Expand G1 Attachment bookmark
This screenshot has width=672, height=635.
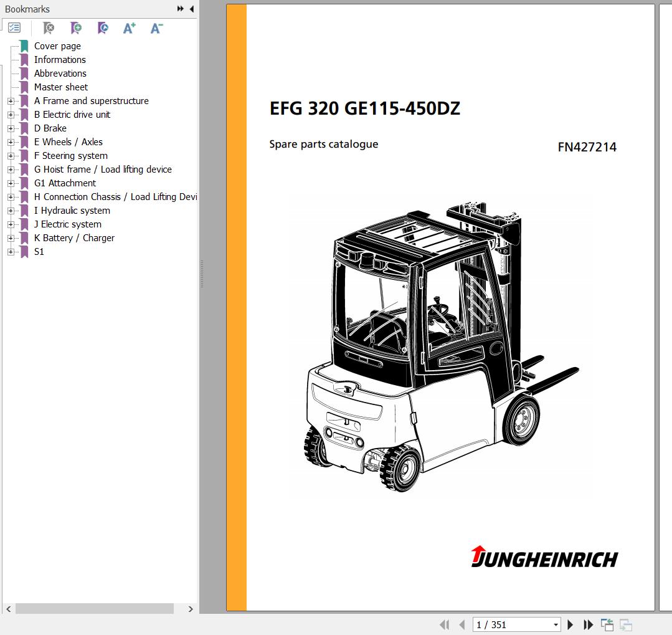click(x=11, y=183)
